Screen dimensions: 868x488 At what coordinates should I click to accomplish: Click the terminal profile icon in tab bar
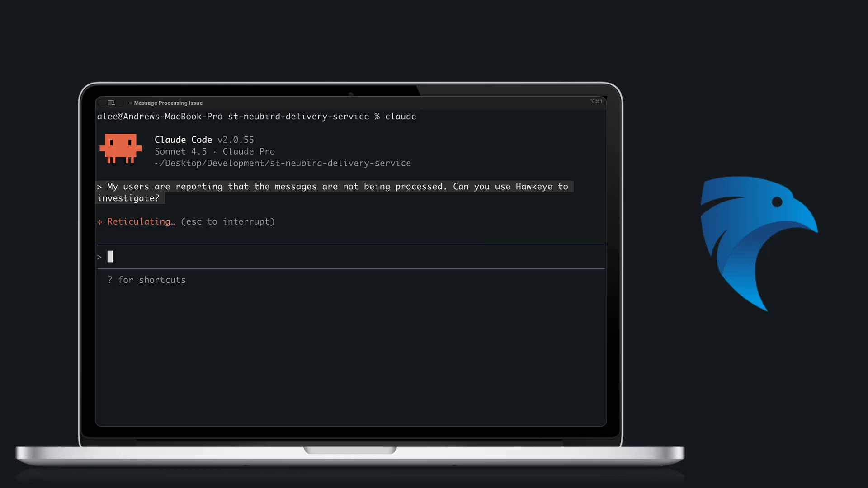point(111,103)
